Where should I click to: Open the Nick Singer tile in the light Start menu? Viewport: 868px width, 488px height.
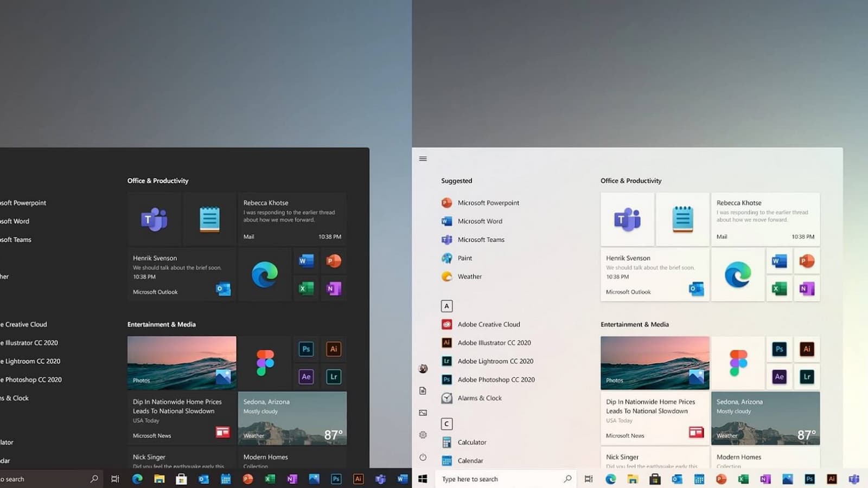(655, 458)
